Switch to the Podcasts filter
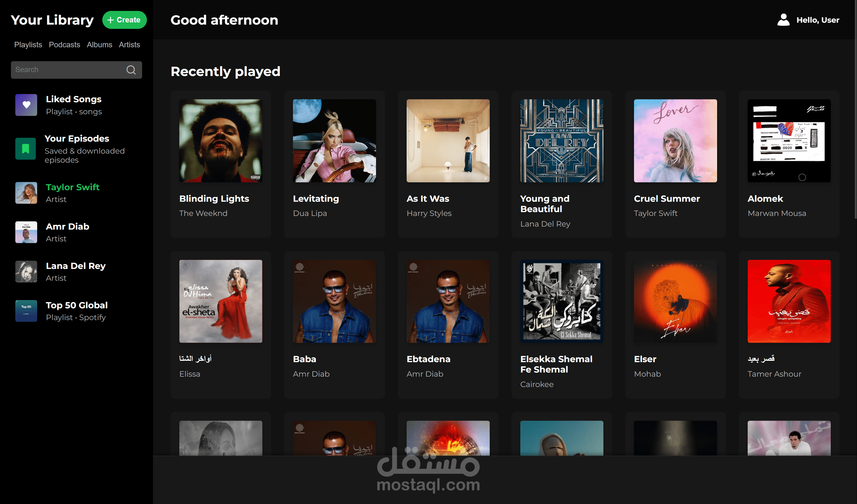This screenshot has width=857, height=504. click(64, 45)
